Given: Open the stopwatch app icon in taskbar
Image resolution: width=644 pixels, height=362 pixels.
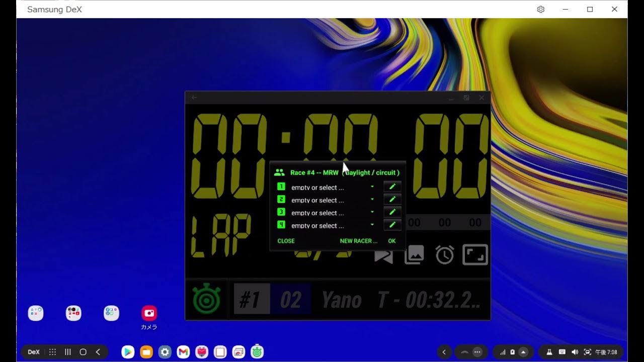Looking at the screenshot, I should coord(257,352).
